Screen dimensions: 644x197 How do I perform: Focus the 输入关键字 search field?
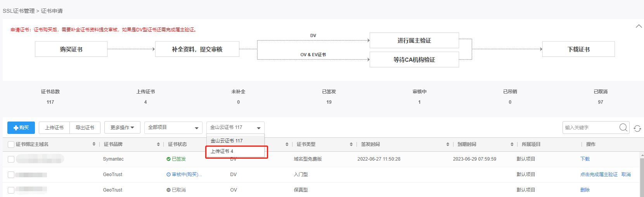591,127
